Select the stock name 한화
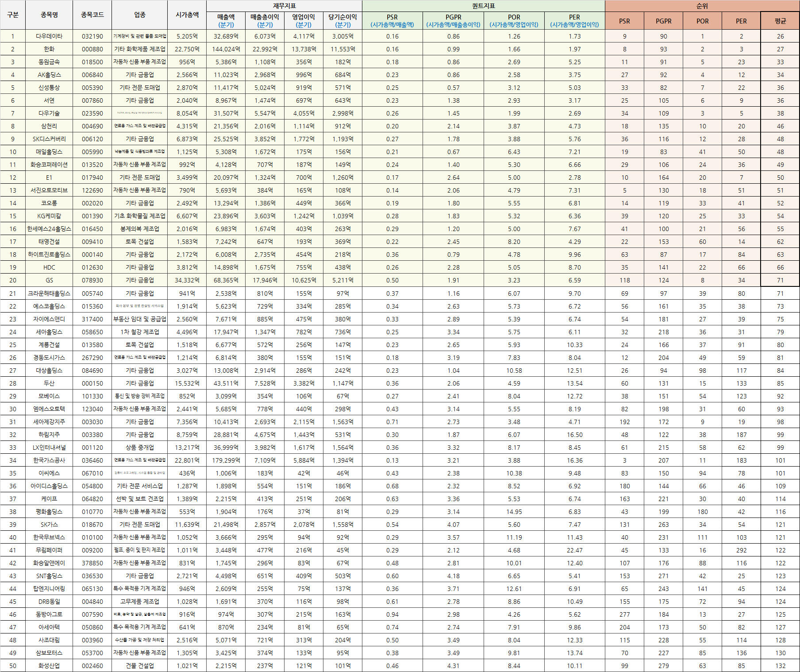The width and height of the screenshot is (800, 672). click(49, 49)
